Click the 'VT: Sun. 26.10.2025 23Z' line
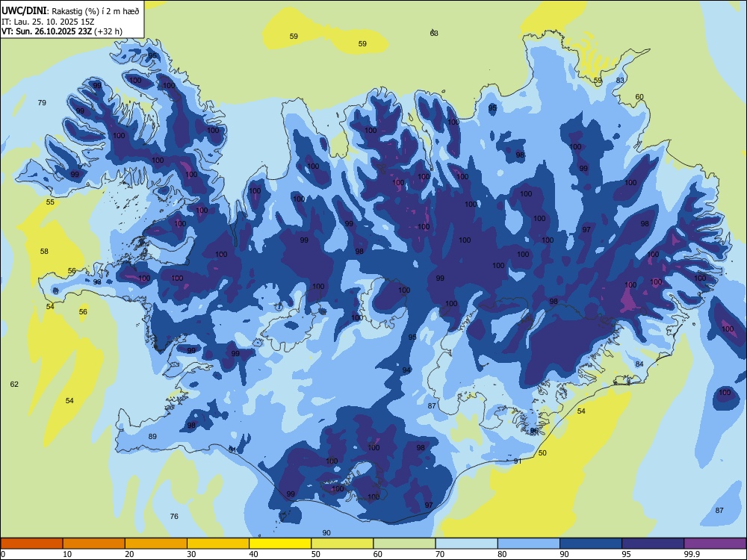Viewport: 747px width, 560px height. click(x=46, y=31)
